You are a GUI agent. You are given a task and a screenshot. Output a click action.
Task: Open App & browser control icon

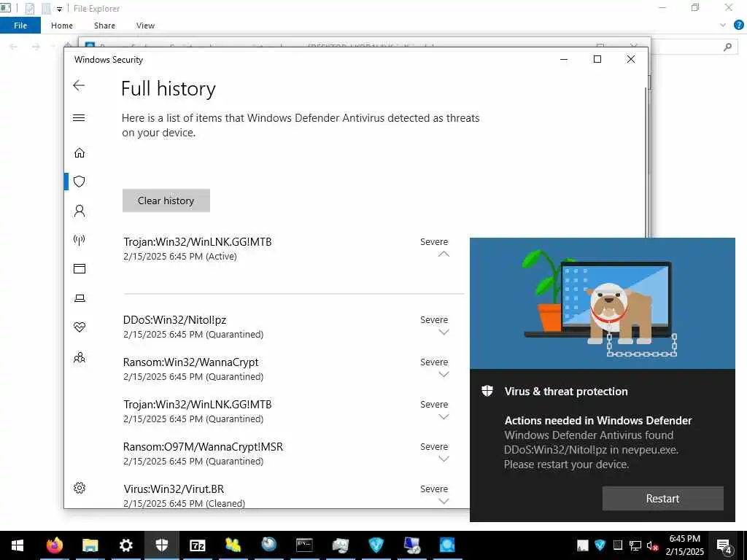[x=80, y=268]
